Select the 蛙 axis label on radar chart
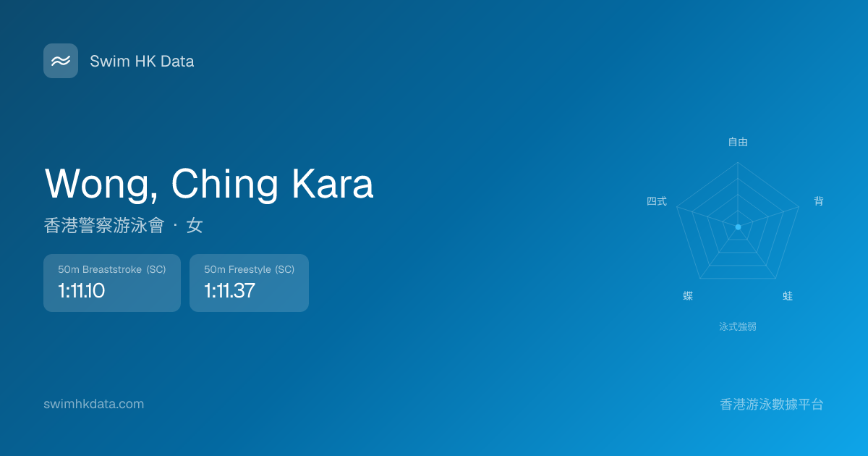This screenshot has width=868, height=456. (x=788, y=296)
